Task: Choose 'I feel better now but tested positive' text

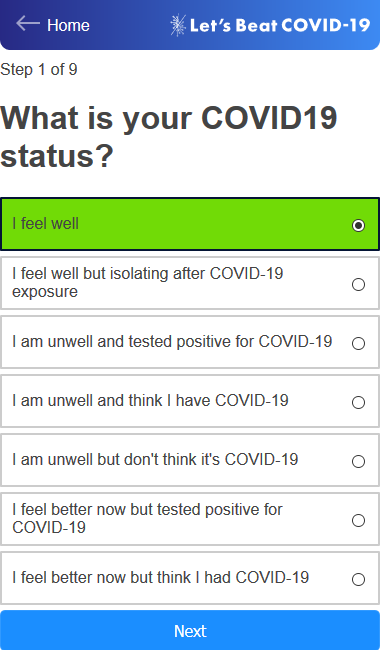Action: (147, 518)
